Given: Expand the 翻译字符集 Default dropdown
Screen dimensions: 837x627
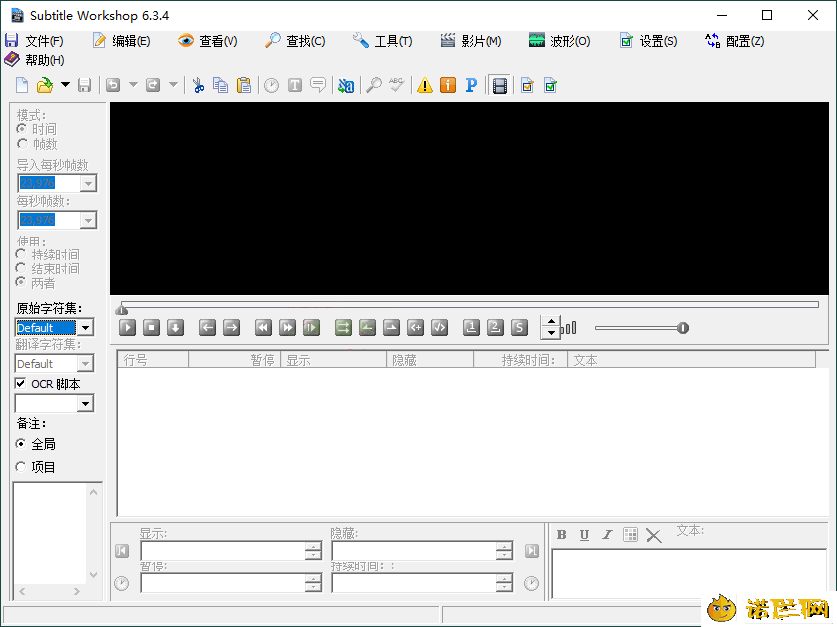Looking at the screenshot, I should pyautogui.click(x=85, y=363).
